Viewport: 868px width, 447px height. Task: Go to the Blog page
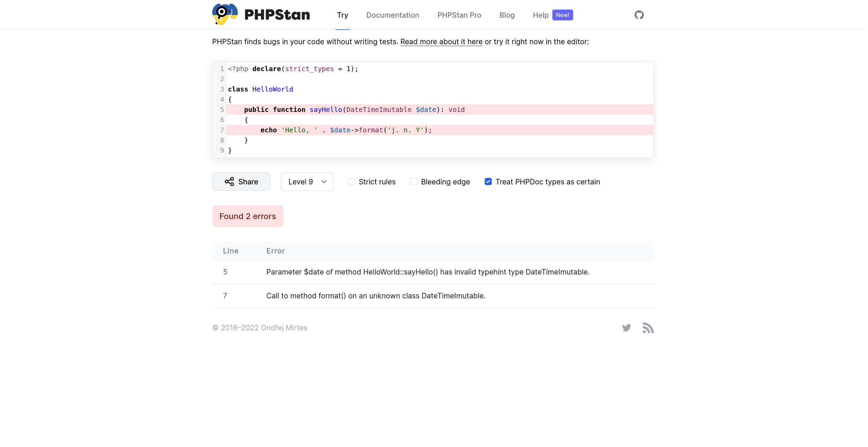507,15
